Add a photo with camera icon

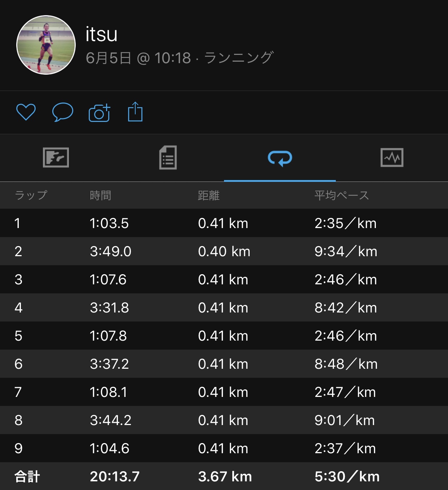click(99, 113)
